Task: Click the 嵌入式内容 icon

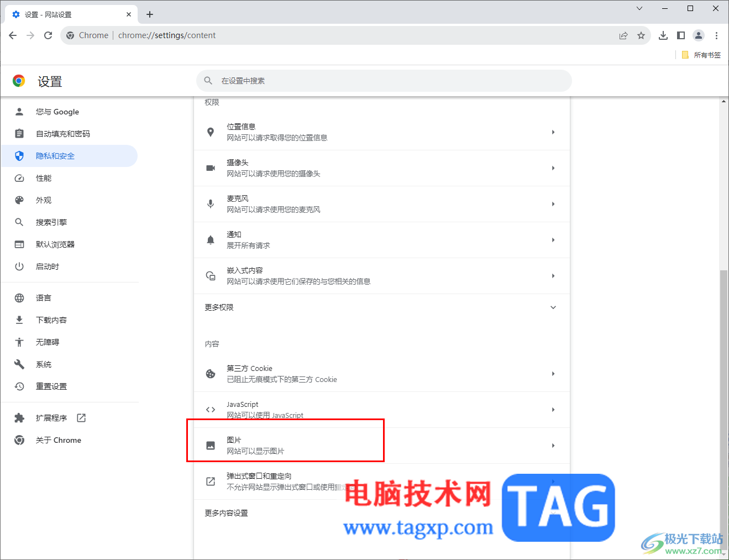Action: point(211,276)
